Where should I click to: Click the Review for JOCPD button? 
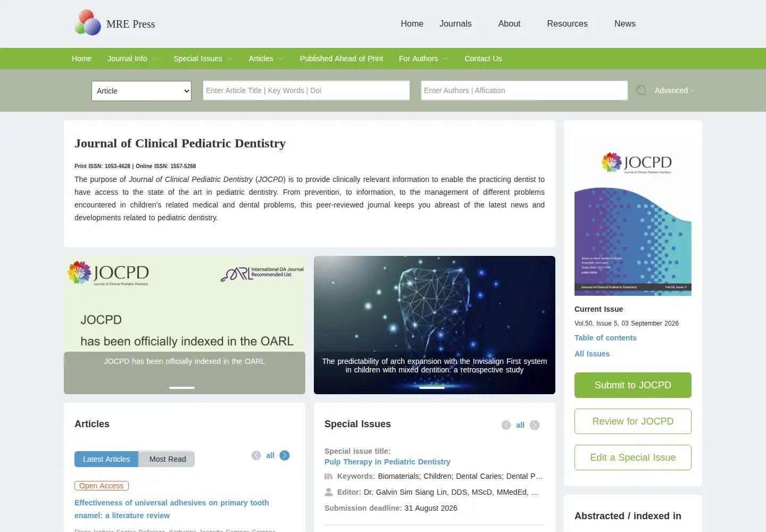(x=633, y=421)
